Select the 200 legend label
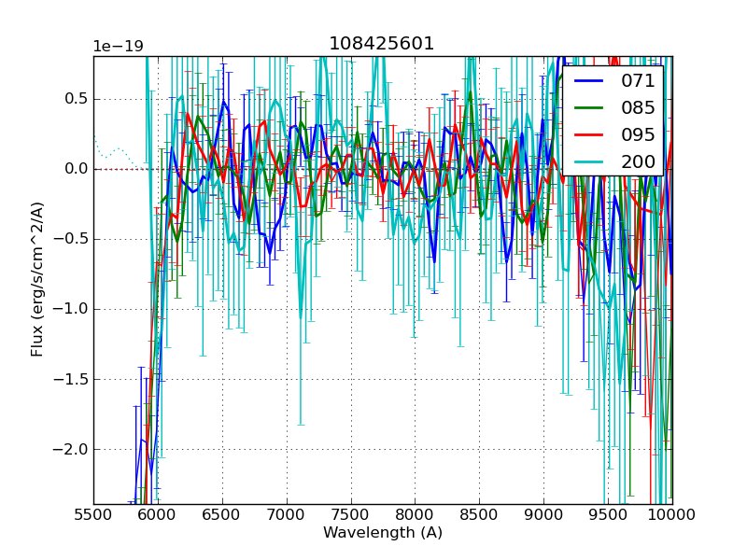Screen dimensions: 747x560 [x=638, y=161]
